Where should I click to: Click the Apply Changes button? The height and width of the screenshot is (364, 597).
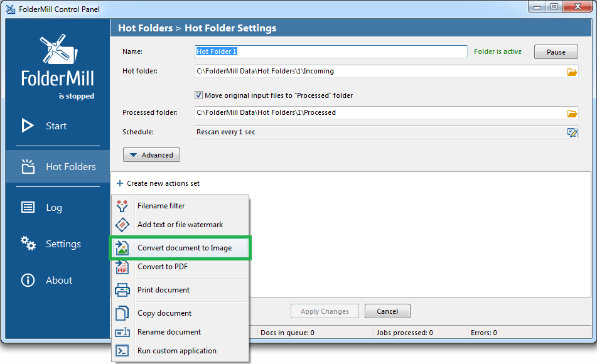pos(325,311)
